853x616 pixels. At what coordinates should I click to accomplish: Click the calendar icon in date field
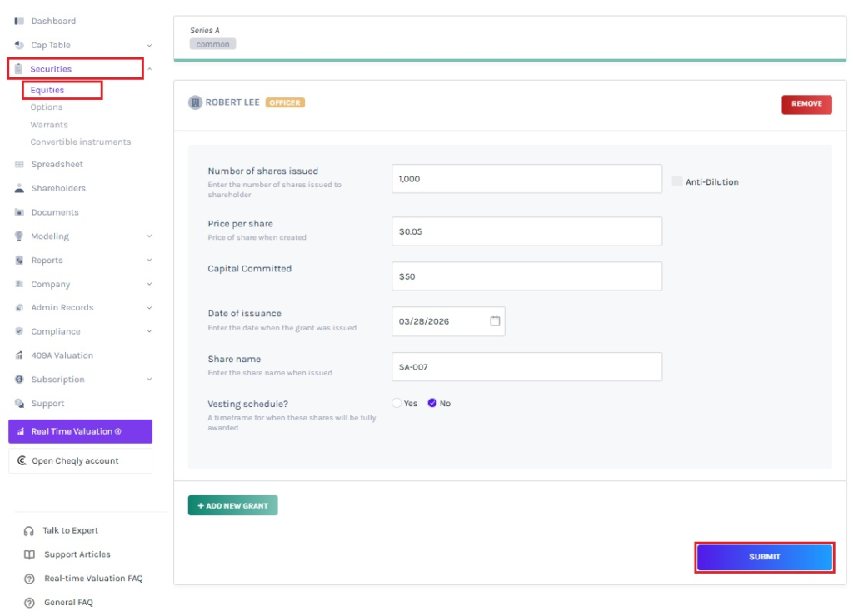tap(495, 321)
